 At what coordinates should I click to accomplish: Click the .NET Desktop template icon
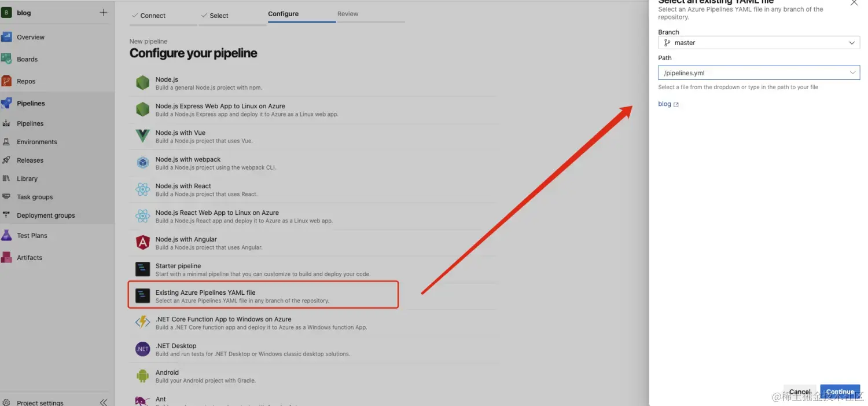click(x=142, y=349)
